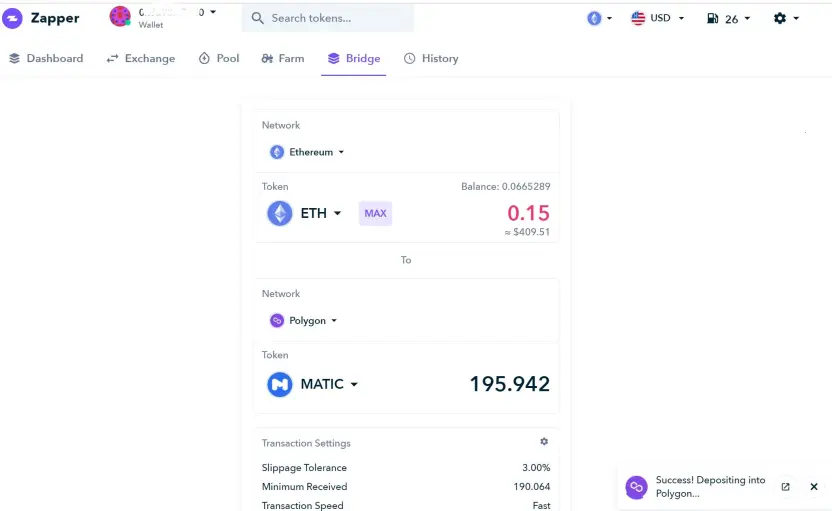Image resolution: width=832 pixels, height=511 pixels.
Task: Click the Ethereum icon in source network
Action: point(276,152)
